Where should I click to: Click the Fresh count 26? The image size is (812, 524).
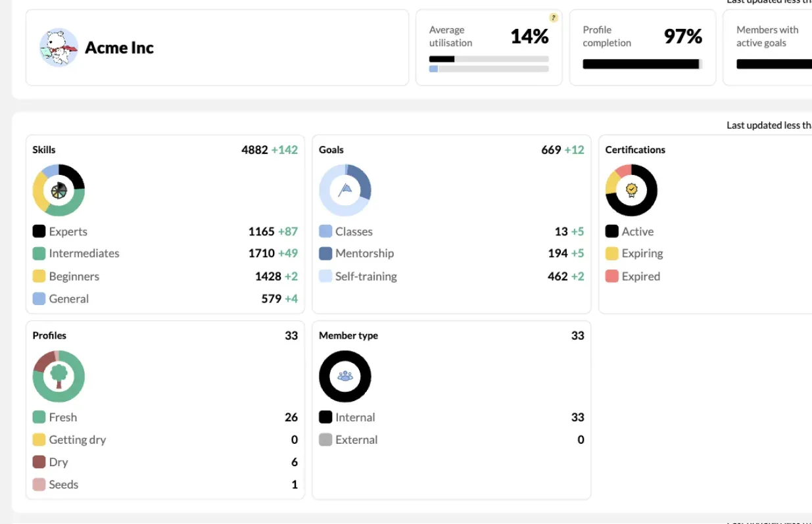(x=291, y=417)
